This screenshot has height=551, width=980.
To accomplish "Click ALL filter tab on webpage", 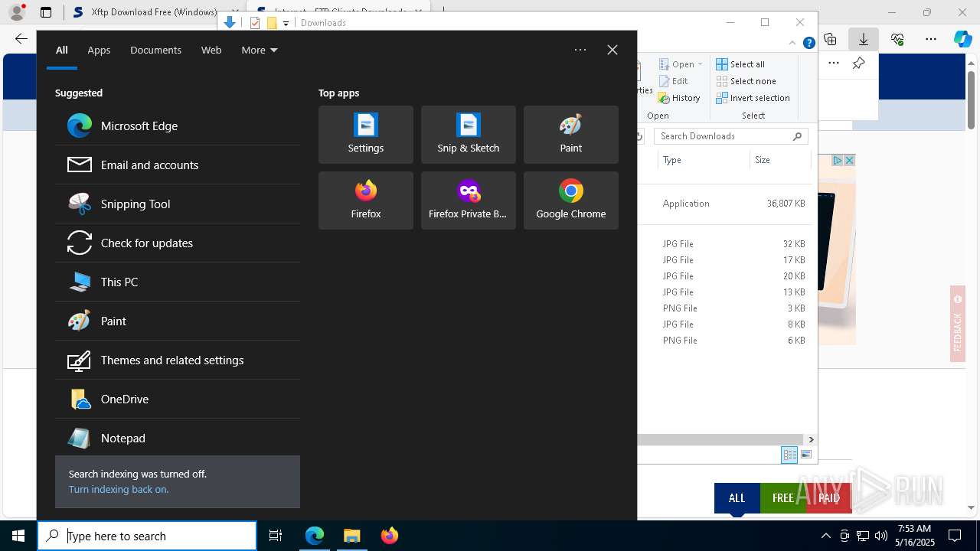I will click(737, 498).
